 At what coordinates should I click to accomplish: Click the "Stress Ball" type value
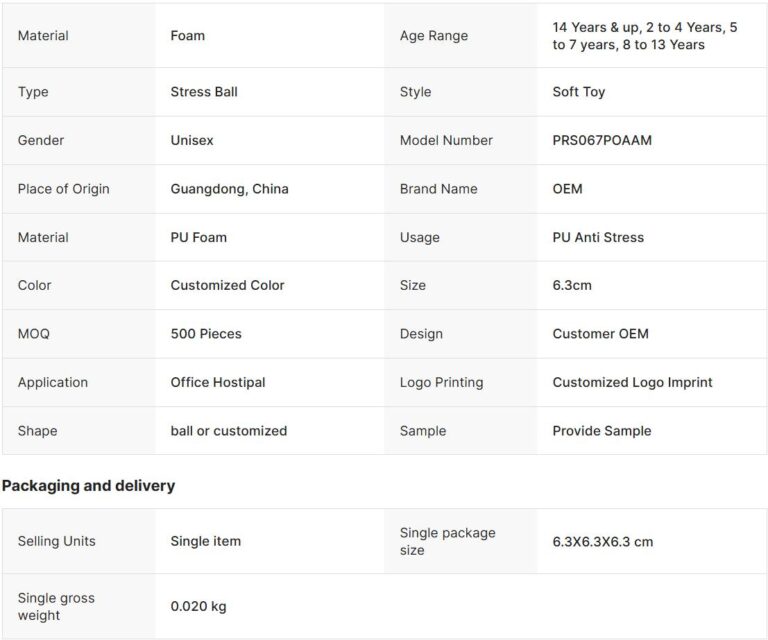[x=204, y=92]
